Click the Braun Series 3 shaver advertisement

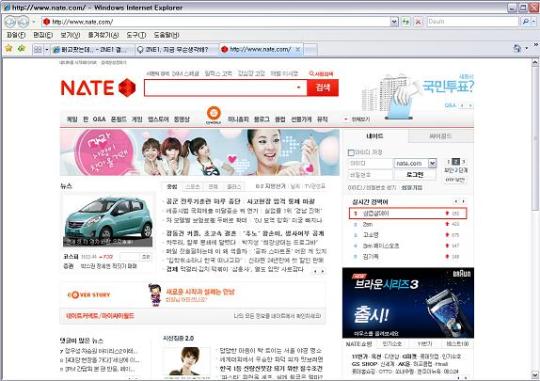point(408,303)
